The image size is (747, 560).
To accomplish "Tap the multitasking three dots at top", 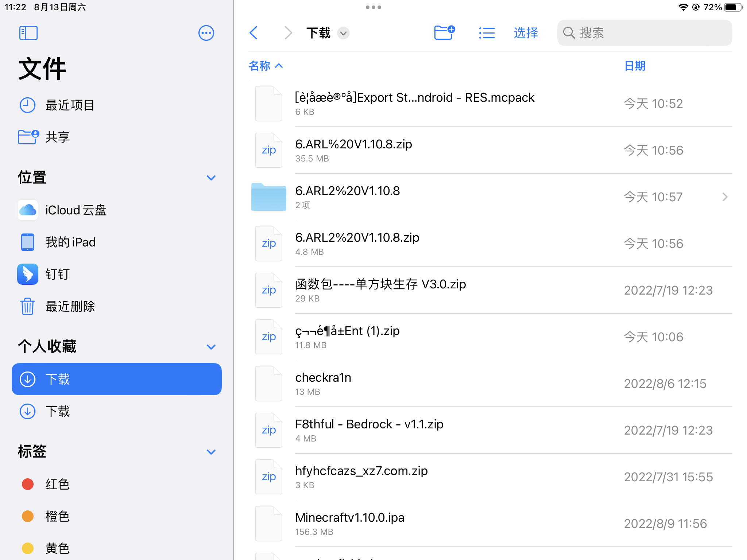I will 373,7.
